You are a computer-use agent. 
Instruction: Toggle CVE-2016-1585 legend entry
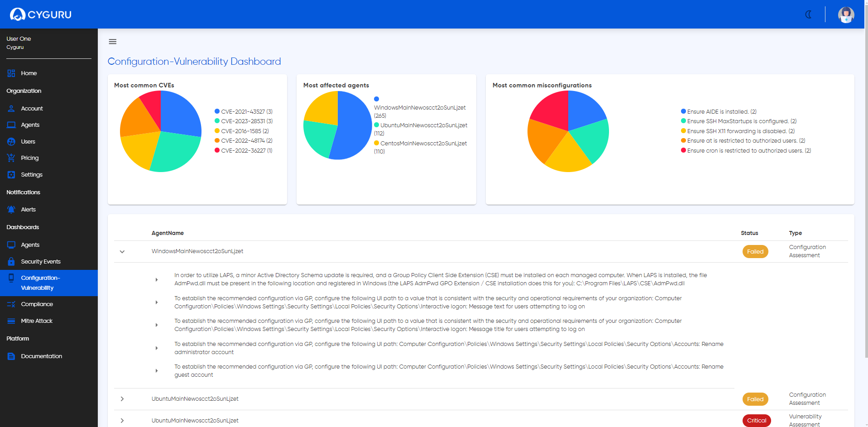pyautogui.click(x=242, y=131)
